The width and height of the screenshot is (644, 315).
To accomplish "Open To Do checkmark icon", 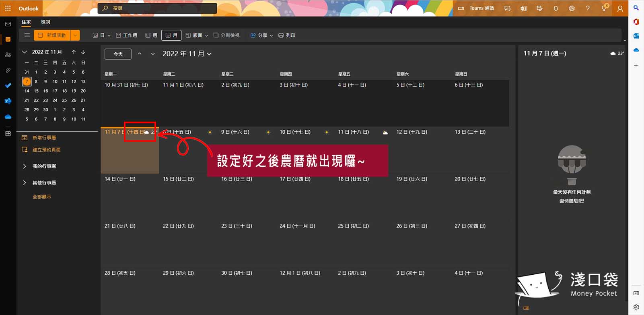I will click(x=8, y=85).
